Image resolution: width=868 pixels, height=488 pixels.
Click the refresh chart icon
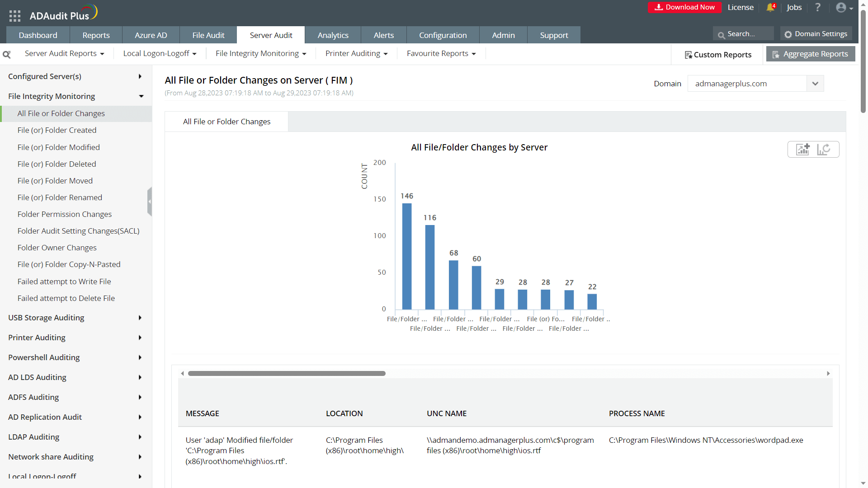click(824, 150)
